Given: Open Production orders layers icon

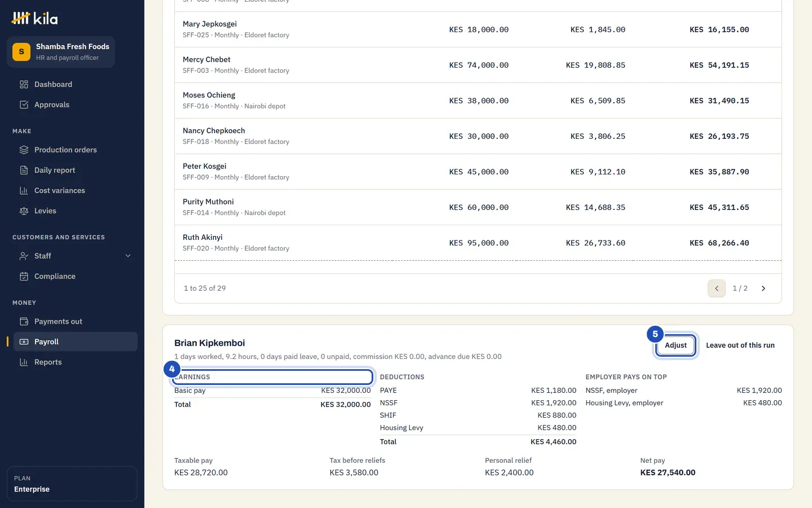Looking at the screenshot, I should [24, 150].
